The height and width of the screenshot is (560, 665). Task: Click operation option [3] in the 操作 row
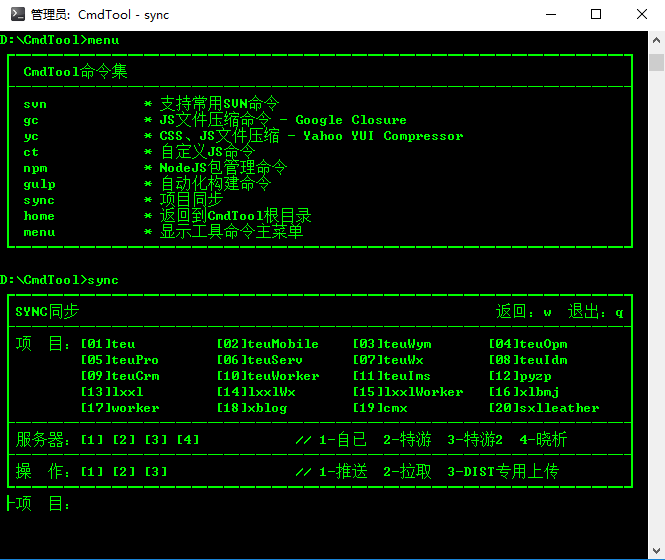tap(155, 472)
